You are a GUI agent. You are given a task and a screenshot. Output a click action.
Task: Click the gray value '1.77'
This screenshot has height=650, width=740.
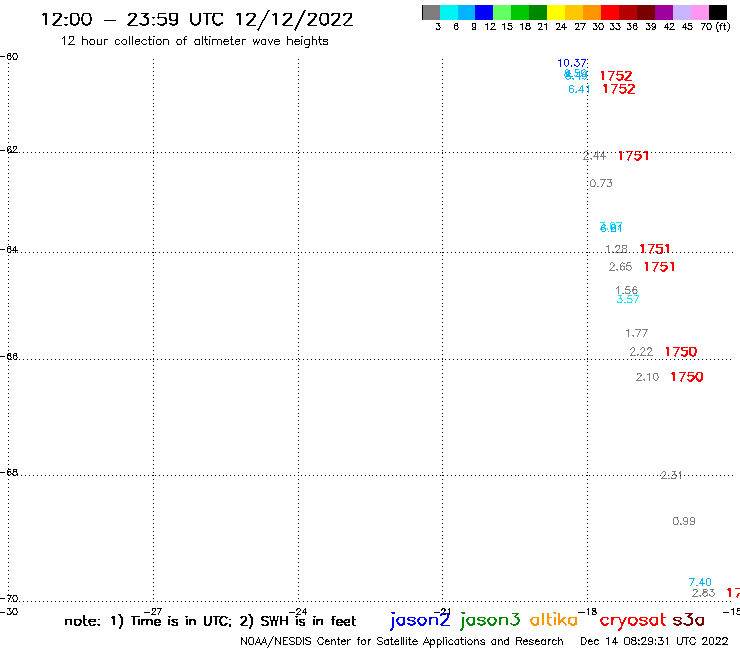tap(637, 333)
